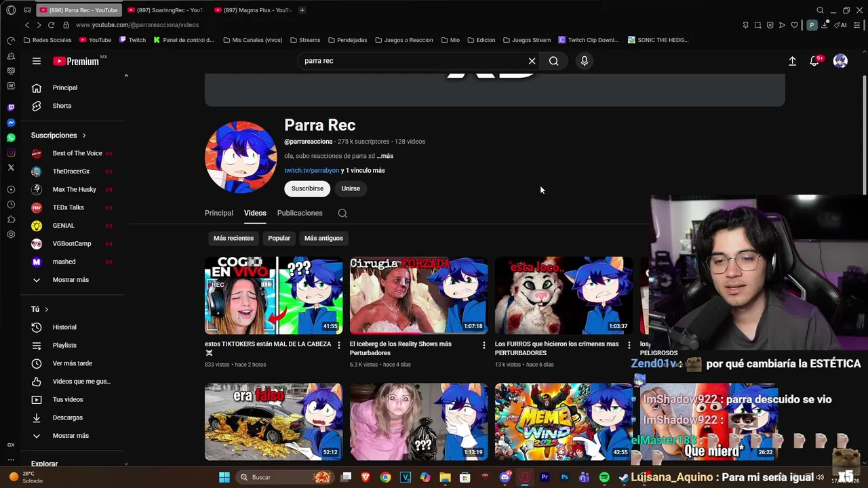Click the Unirse membership button
The width and height of the screenshot is (868, 488).
351,188
